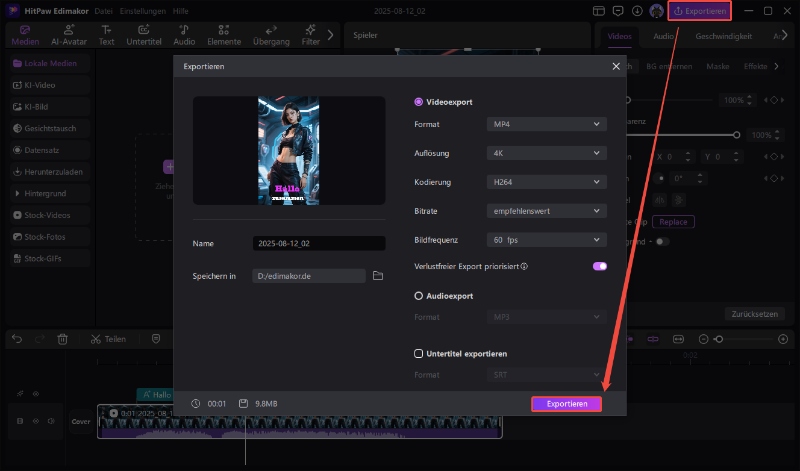Open the Effekte sub-tab
The width and height of the screenshot is (800, 471).
point(755,66)
